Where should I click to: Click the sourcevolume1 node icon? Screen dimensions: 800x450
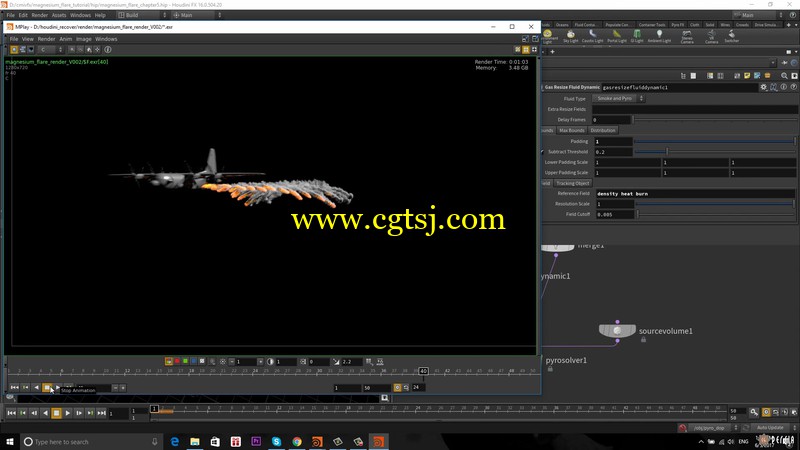[617, 331]
